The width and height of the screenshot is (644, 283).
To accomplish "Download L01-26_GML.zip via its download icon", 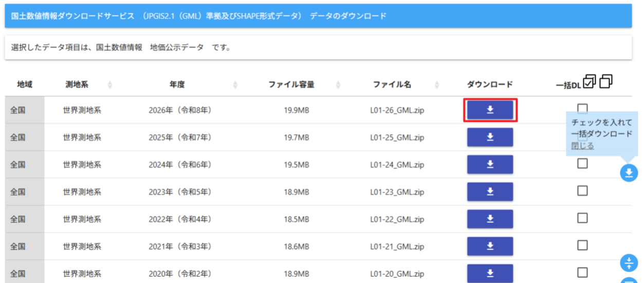I will point(490,110).
